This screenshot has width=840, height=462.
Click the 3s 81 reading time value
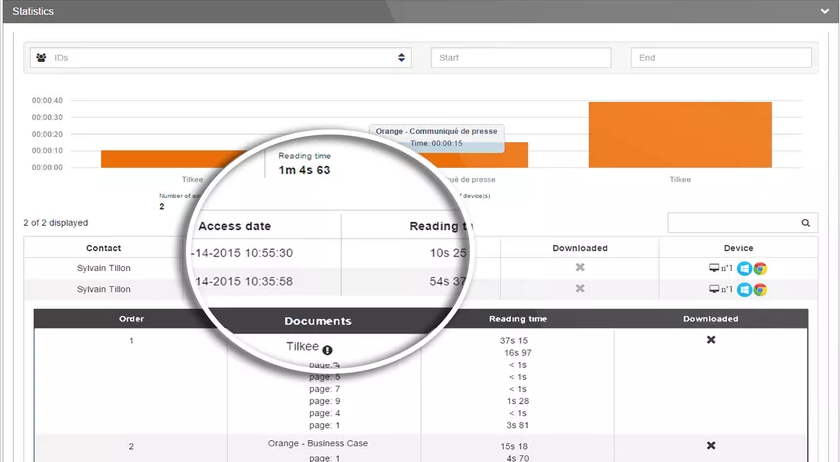518,425
